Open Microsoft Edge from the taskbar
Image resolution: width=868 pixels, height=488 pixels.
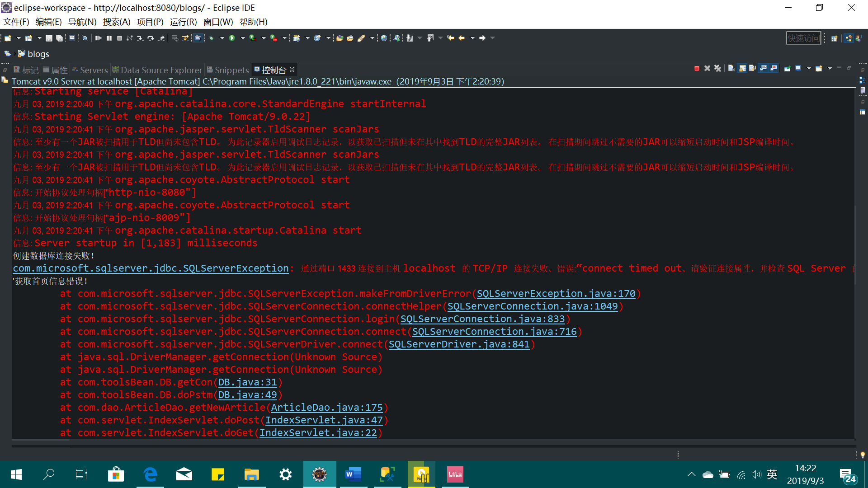150,474
